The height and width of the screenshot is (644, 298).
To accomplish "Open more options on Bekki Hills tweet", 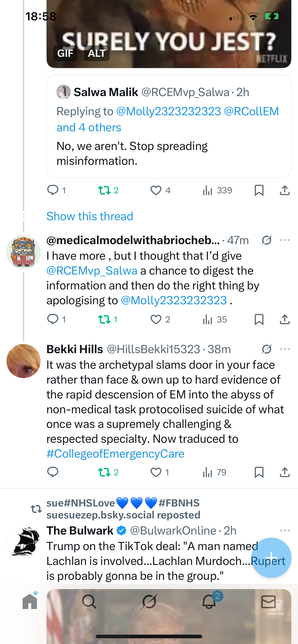I will point(285,349).
